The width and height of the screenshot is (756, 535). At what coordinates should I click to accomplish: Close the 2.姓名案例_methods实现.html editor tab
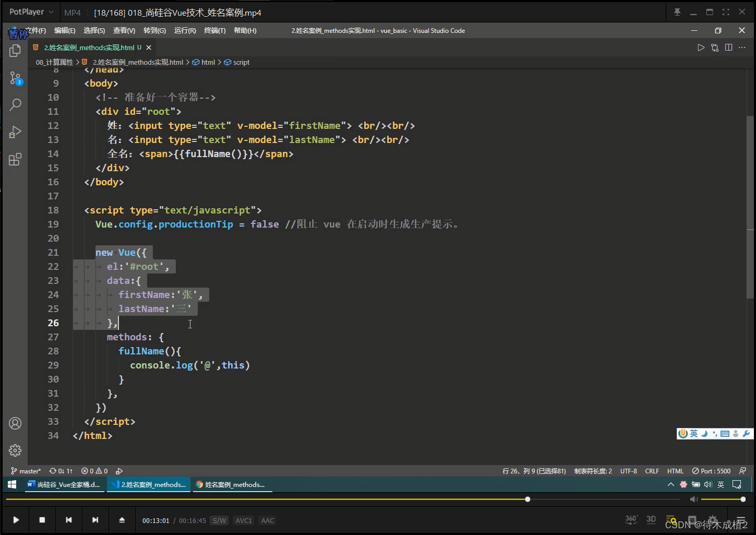pos(149,47)
